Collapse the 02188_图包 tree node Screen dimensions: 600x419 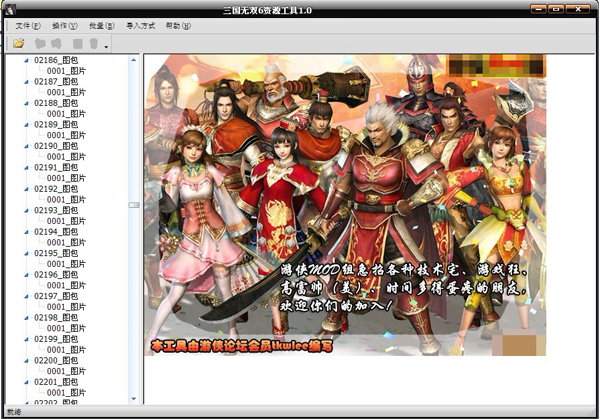[26, 103]
